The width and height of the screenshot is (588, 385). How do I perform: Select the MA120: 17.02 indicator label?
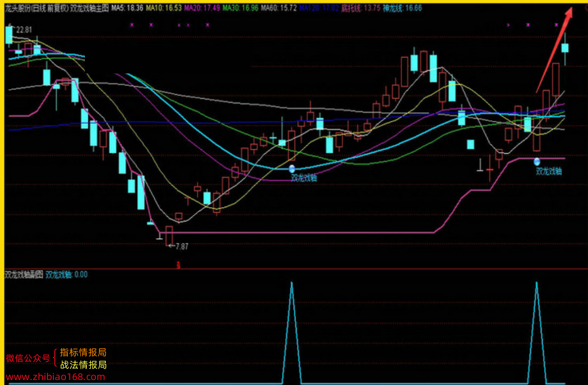click(x=319, y=8)
